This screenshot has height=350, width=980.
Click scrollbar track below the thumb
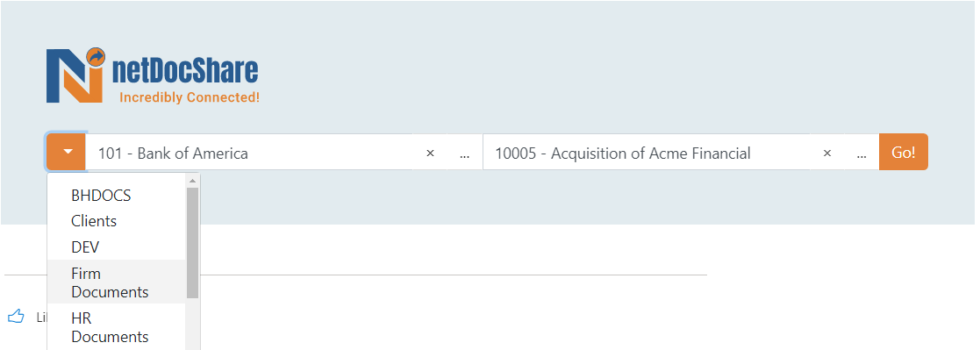tap(192, 324)
